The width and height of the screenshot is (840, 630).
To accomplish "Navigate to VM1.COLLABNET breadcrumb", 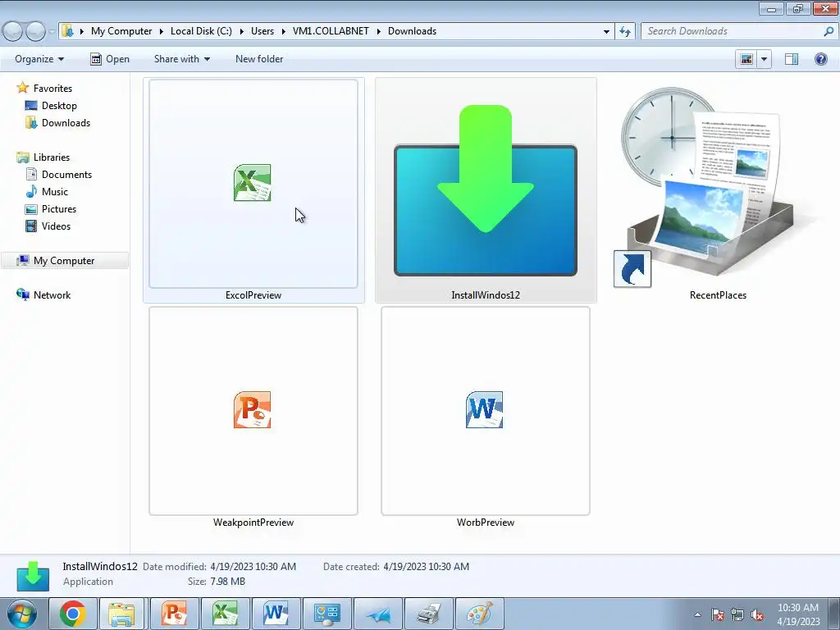I will [x=331, y=31].
